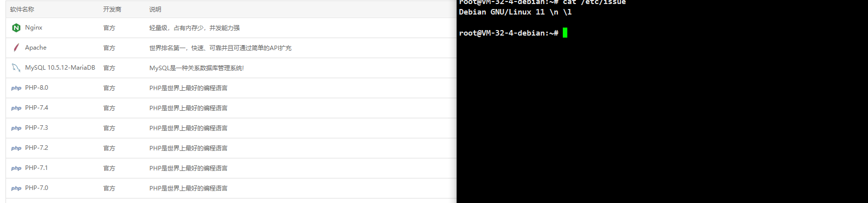Click the 软件名称 column header
The width and height of the screenshot is (868, 203).
coord(22,10)
